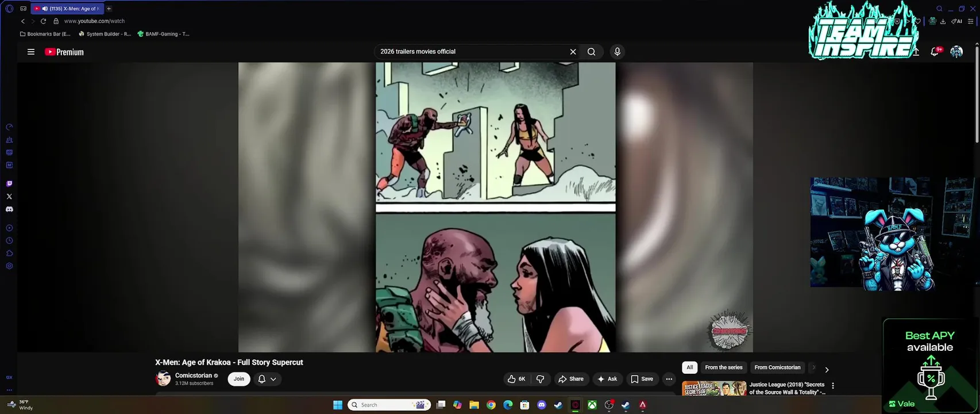This screenshot has width=980, height=414.
Task: Open browser downloads icon
Action: [943, 21]
